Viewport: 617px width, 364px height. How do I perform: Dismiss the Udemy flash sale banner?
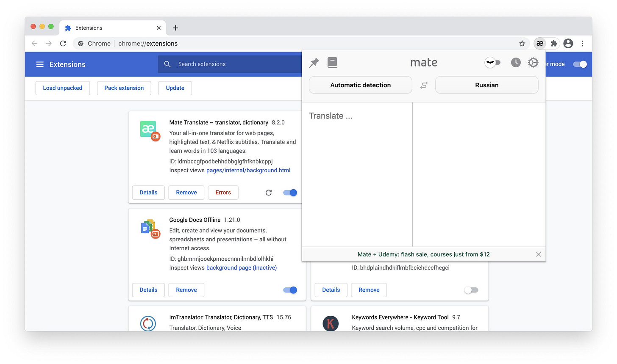[538, 254]
